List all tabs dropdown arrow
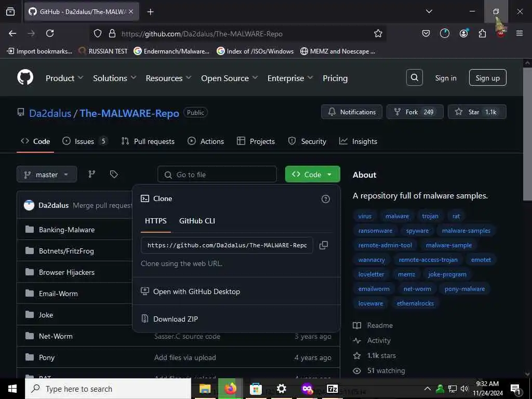Screen dimensions: 532x399 point(429,11)
